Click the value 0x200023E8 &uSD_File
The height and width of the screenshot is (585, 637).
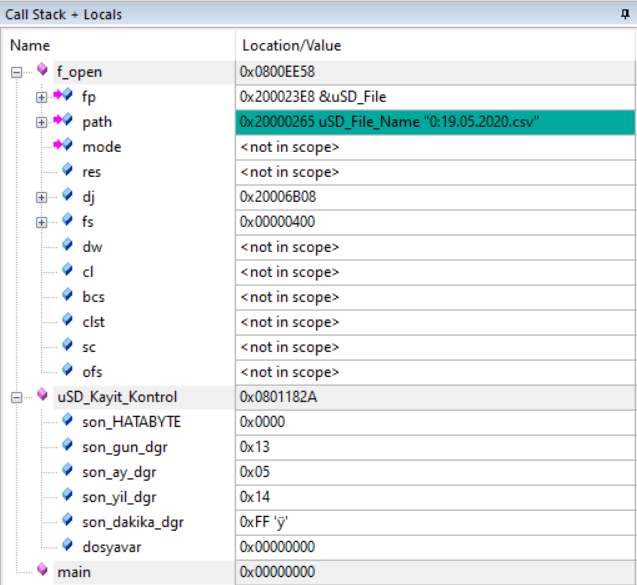point(313,97)
